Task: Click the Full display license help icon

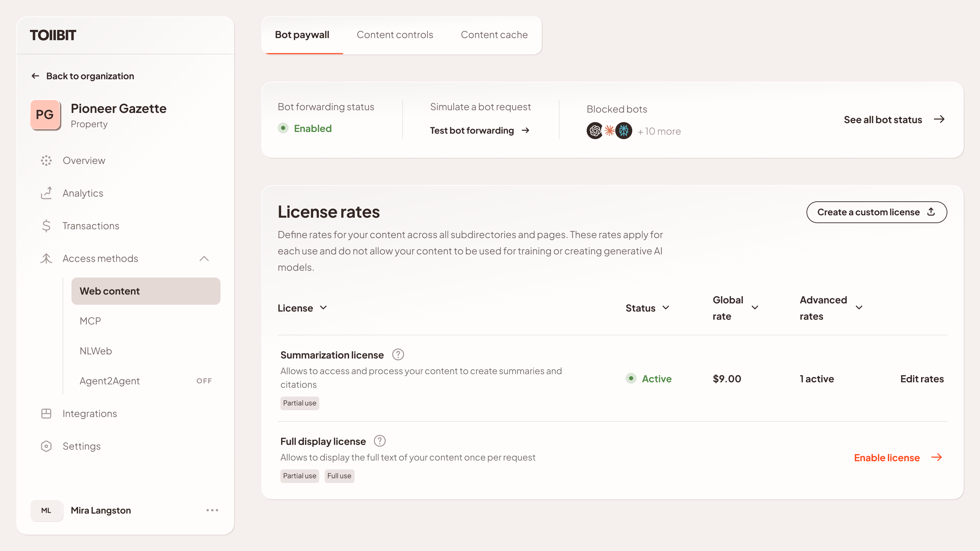Action: click(x=379, y=441)
